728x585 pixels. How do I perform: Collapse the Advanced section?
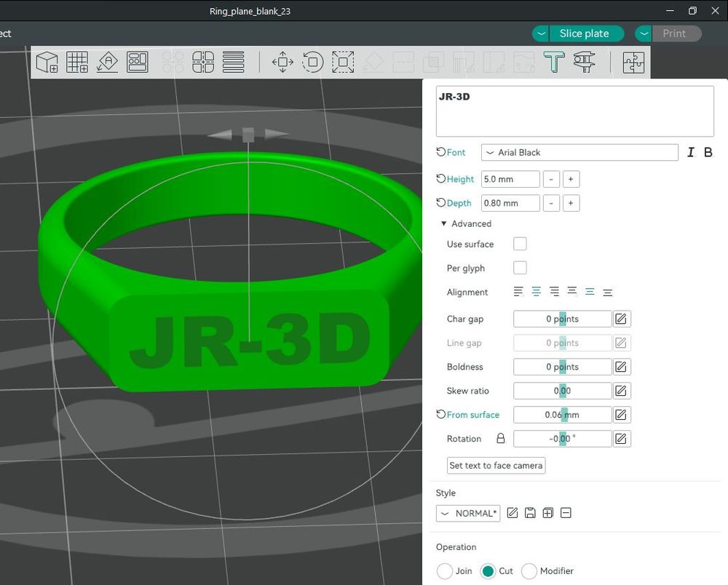pyautogui.click(x=444, y=223)
